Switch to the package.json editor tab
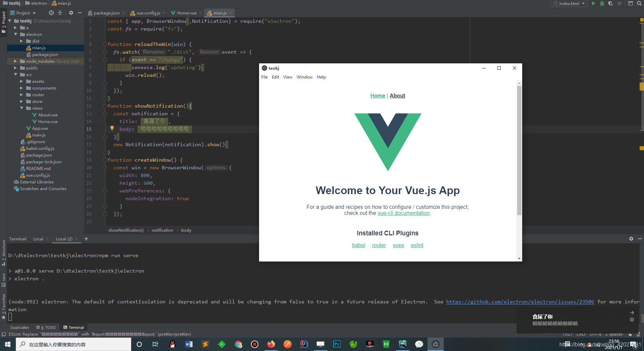 point(107,13)
